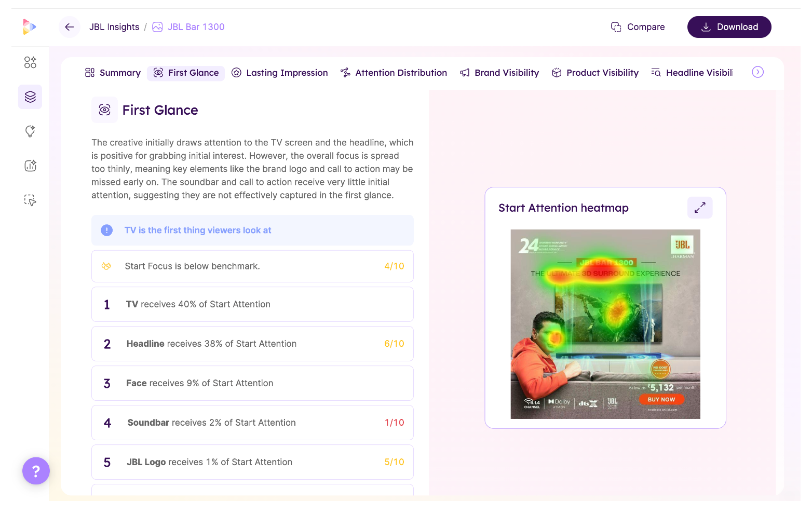Go back using the left arrow button
This screenshot has height=515, width=812.
click(x=70, y=27)
